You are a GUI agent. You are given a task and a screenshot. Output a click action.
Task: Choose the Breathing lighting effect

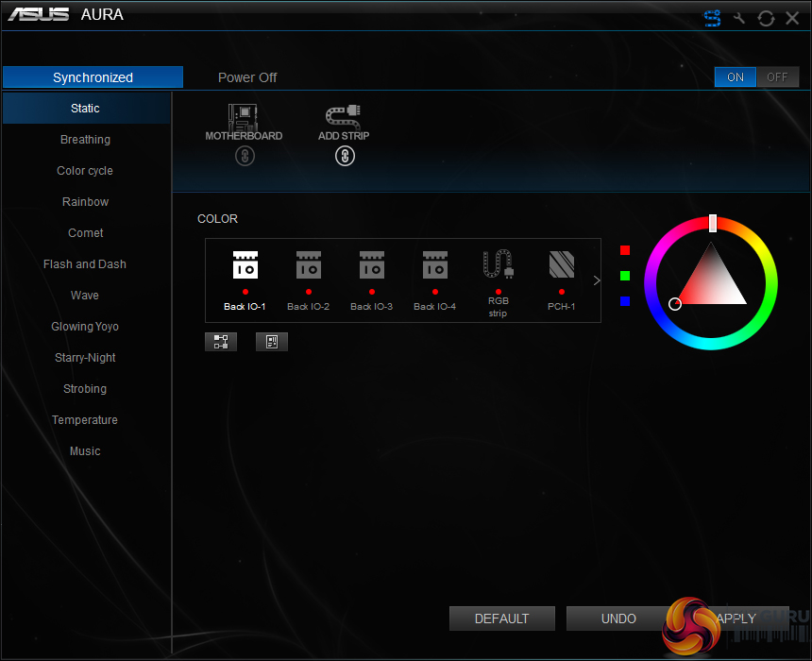click(86, 140)
